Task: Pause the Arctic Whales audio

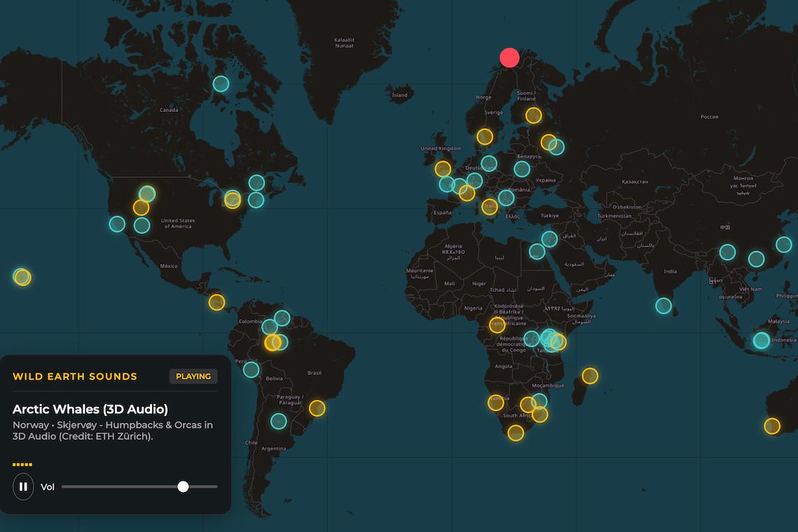Action: click(23, 486)
